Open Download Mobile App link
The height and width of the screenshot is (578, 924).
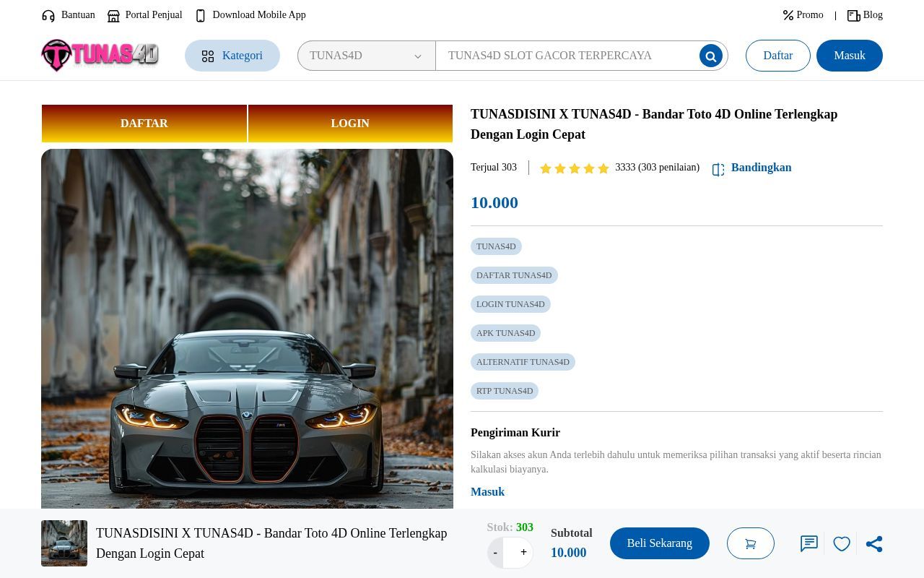pos(259,14)
